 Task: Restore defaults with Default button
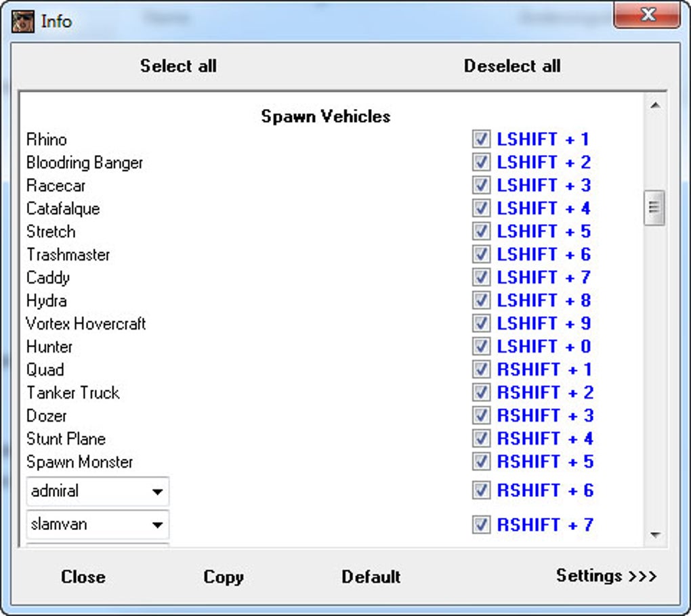[x=371, y=577]
